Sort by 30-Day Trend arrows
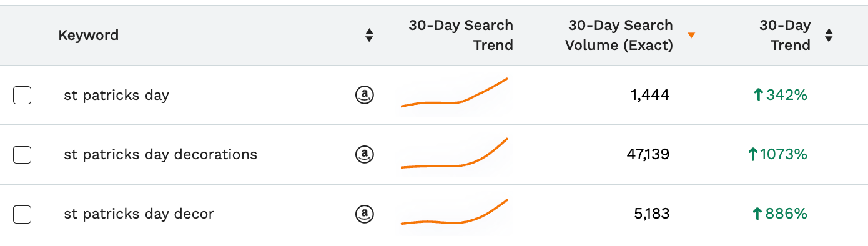 click(x=829, y=36)
